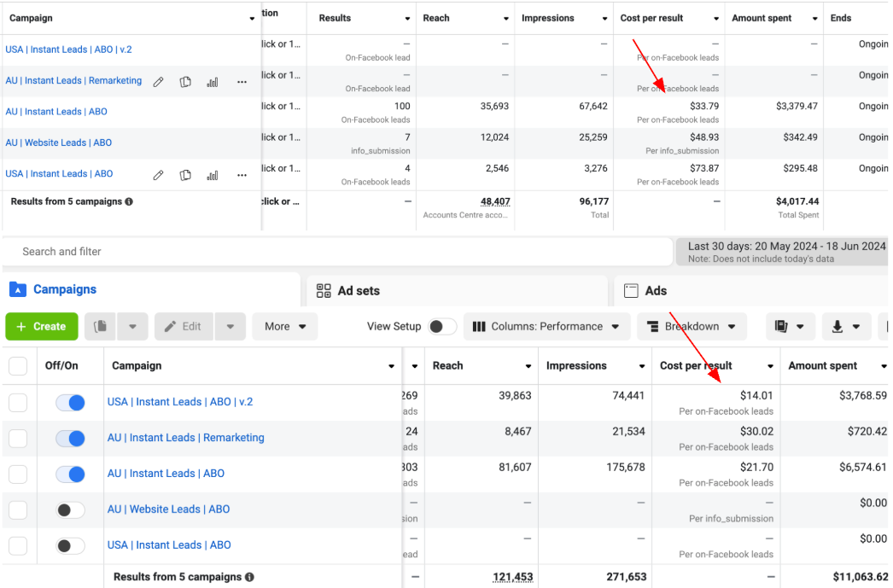The image size is (893, 588).
Task: Toggle off USA Instant Leads ABO v.2 campaign
Action: point(70,403)
